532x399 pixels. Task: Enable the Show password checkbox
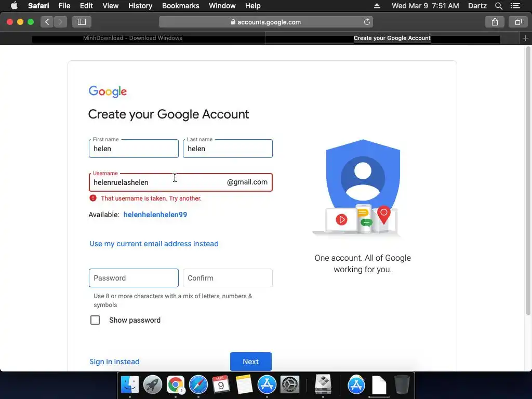[95, 320]
